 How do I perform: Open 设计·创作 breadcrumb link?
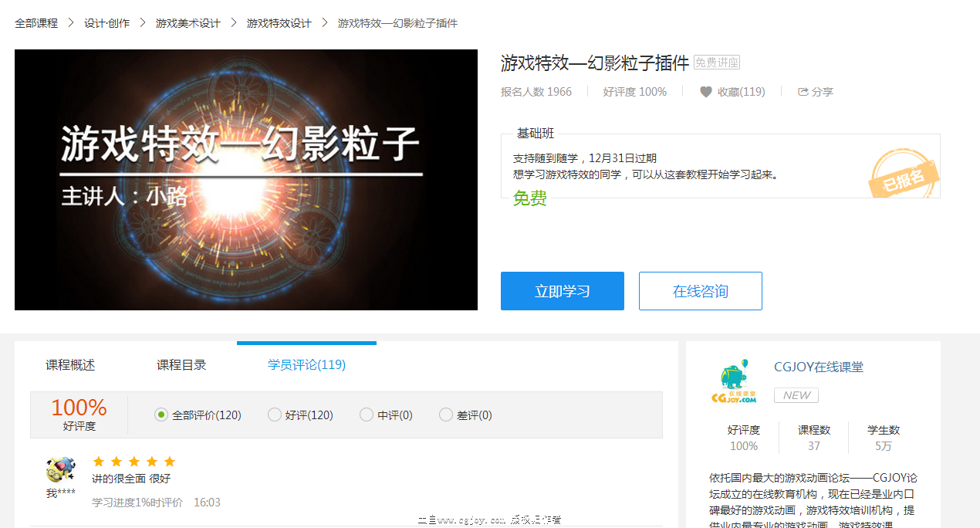tap(107, 23)
